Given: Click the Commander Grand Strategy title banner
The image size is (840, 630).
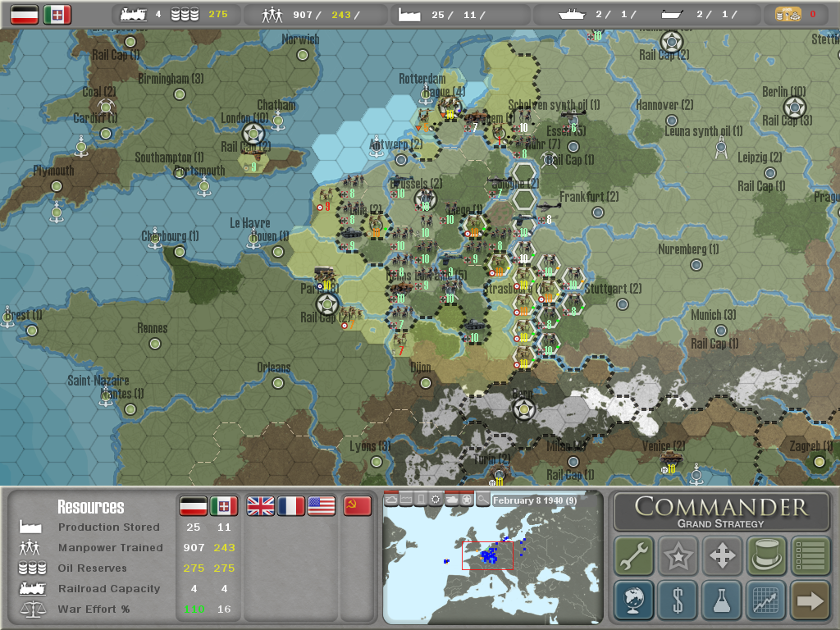Looking at the screenshot, I should 721,512.
